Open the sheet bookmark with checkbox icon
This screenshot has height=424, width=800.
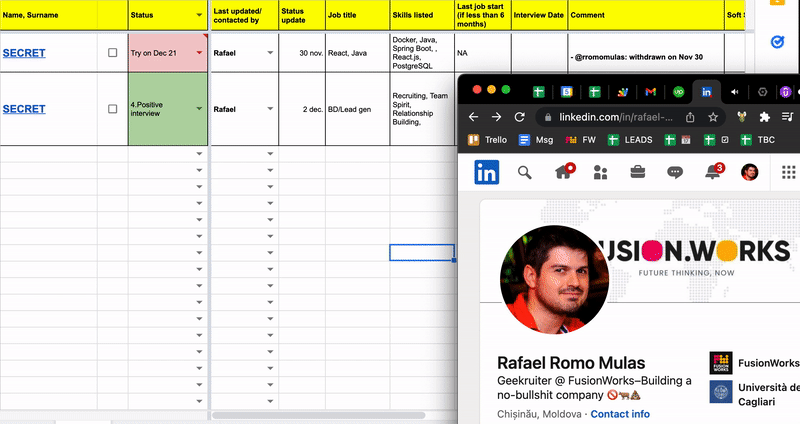tap(716, 140)
